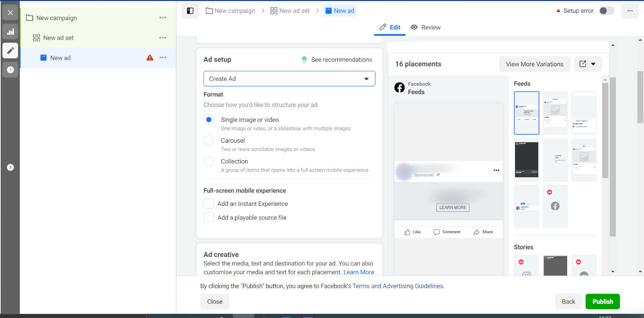This screenshot has width=644, height=318.
Task: Click the pencil icon on the Edit tab
Action: (x=383, y=27)
